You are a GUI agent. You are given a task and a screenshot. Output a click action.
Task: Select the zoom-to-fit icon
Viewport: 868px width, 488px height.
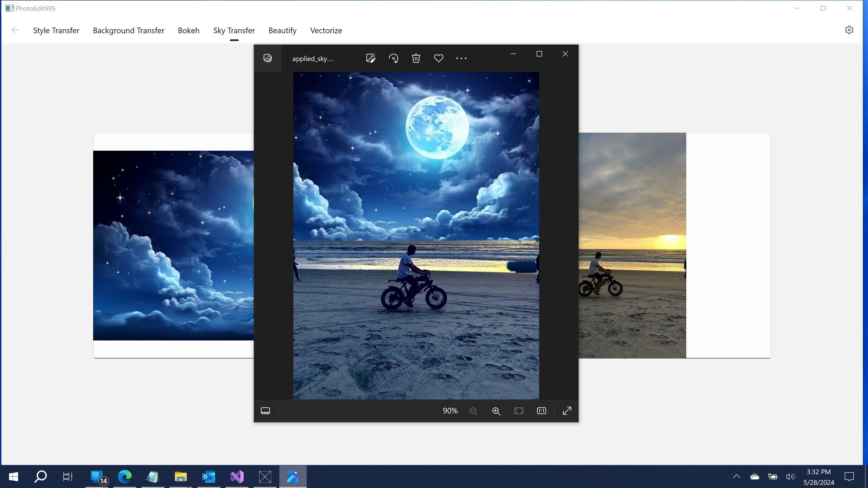519,411
